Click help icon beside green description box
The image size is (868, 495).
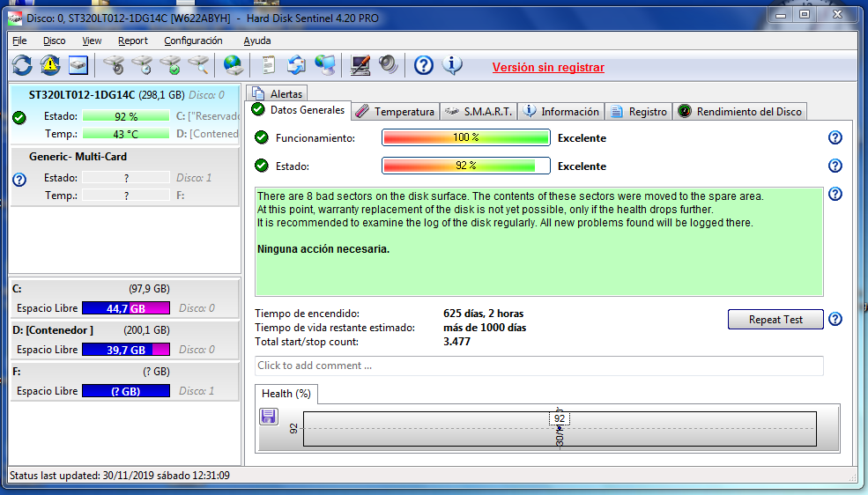point(835,194)
